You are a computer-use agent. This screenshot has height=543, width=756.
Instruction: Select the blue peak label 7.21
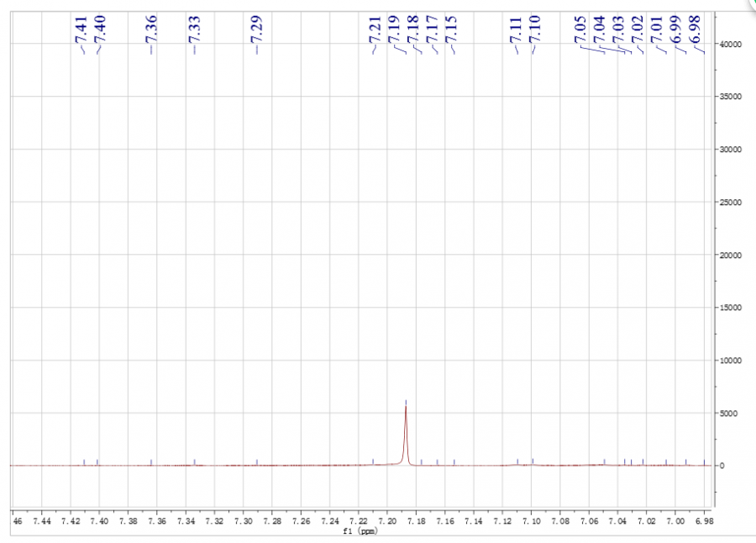(375, 30)
